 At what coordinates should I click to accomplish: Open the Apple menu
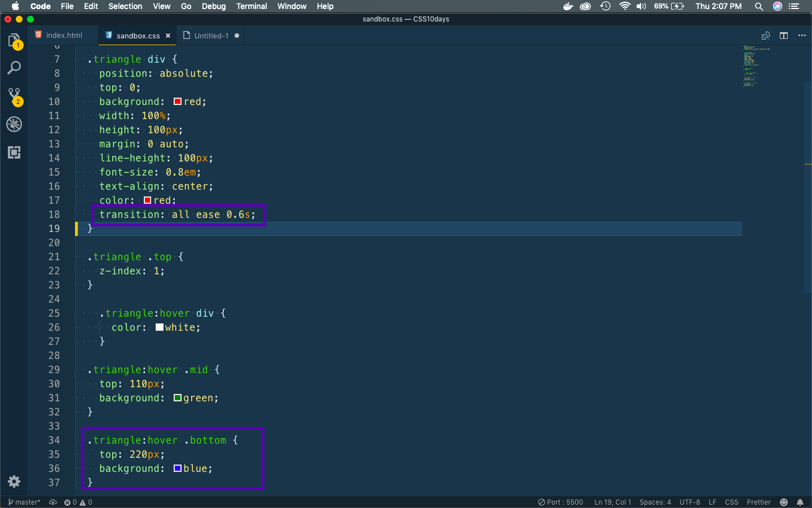[15, 6]
